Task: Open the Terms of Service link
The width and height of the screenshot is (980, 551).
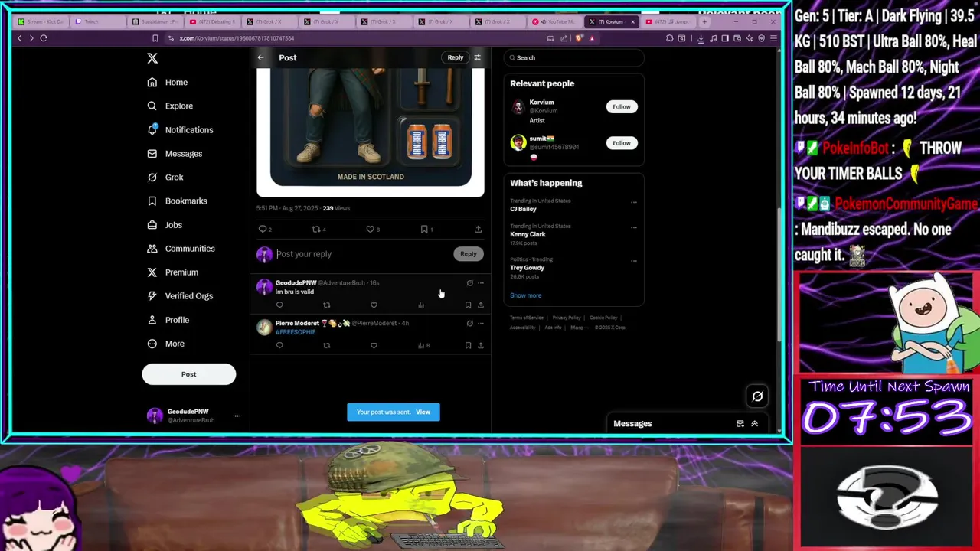Action: point(527,318)
